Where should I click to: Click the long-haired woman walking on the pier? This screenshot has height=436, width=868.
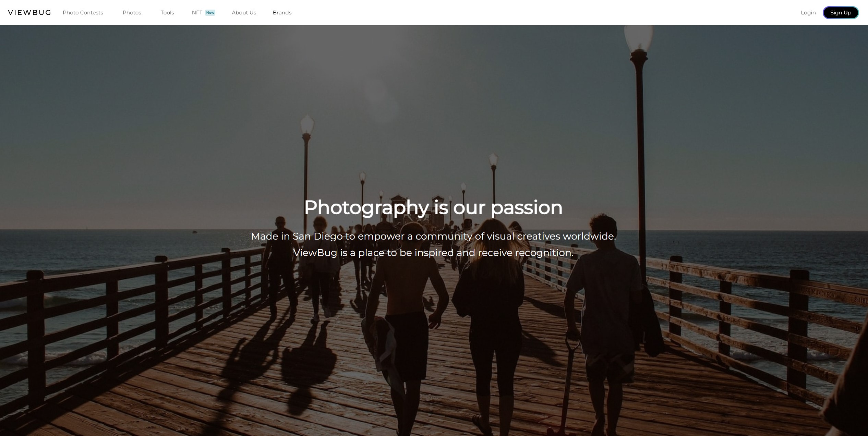489,319
